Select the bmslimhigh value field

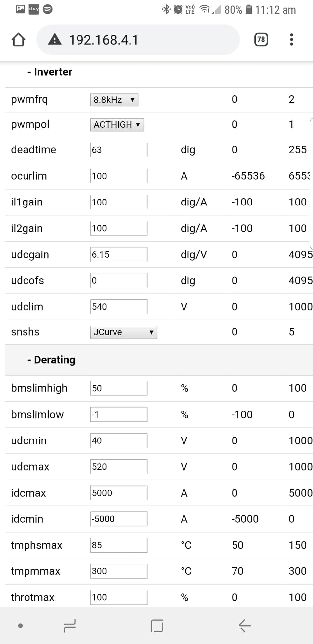tap(119, 388)
